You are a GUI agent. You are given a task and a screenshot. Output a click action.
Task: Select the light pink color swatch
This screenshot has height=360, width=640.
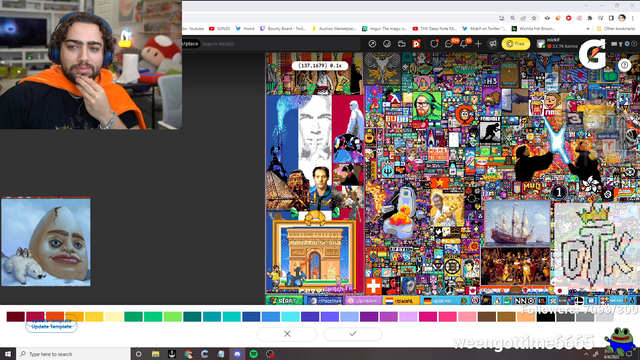click(467, 317)
